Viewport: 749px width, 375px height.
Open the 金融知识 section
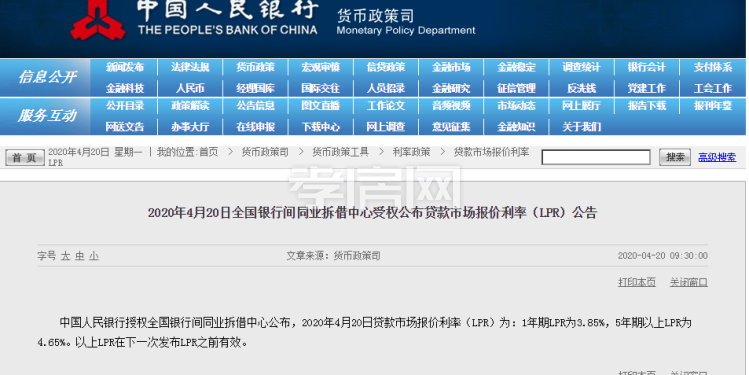[x=516, y=127]
